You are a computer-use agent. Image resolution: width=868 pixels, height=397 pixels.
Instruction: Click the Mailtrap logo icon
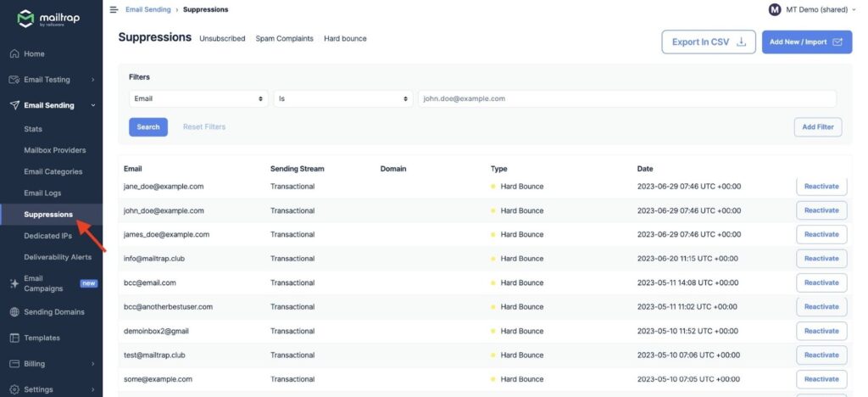[25, 19]
